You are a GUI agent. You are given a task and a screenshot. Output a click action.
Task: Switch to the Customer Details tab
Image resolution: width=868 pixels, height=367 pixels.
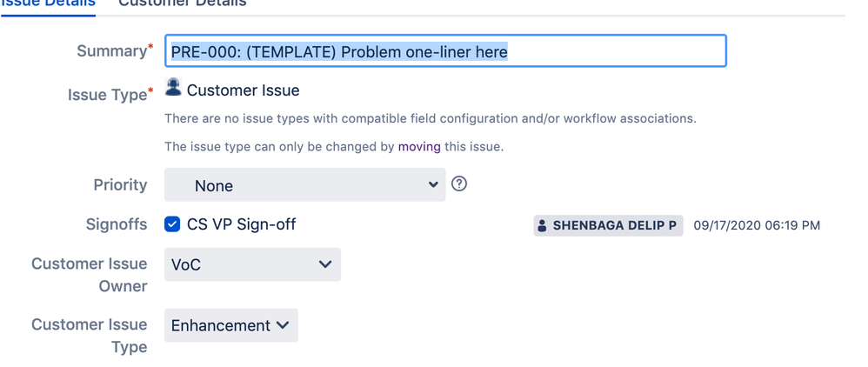click(x=183, y=3)
